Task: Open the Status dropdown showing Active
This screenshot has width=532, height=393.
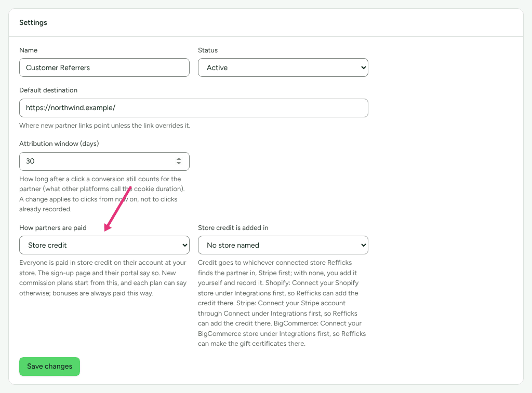Action: (283, 67)
